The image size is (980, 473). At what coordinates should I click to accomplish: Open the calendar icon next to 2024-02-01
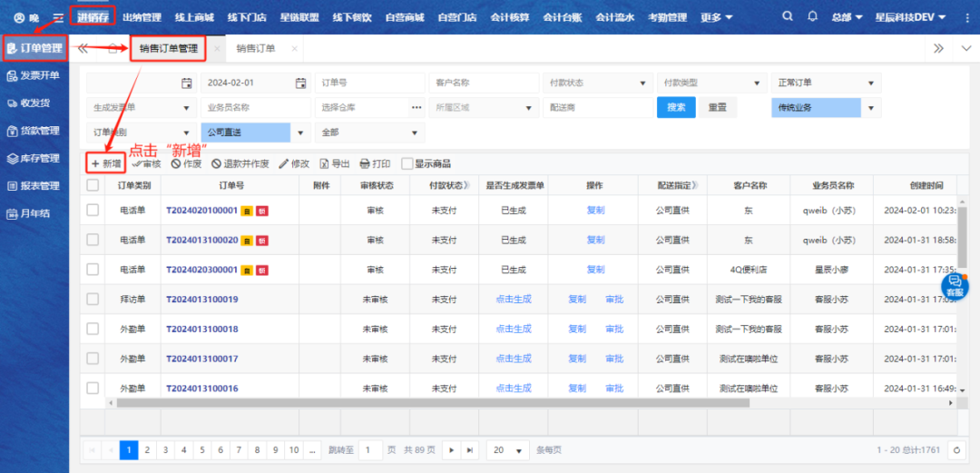(x=301, y=83)
